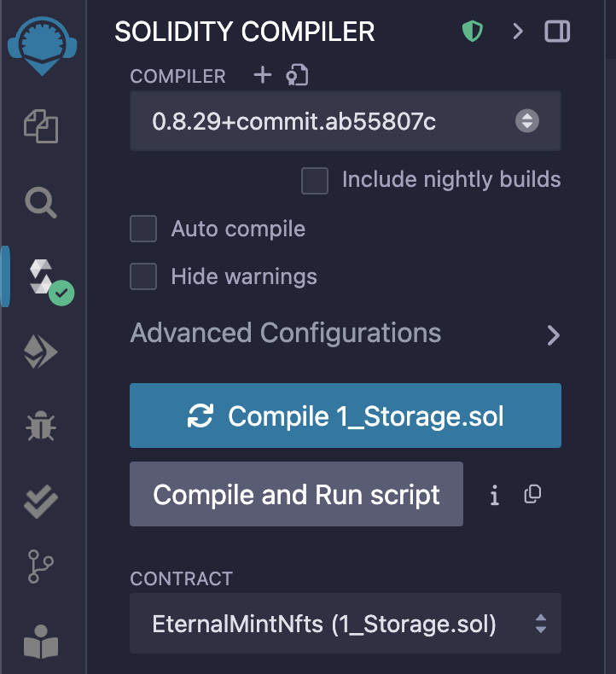The image size is (616, 674).
Task: Click the green shield verified icon
Action: tap(473, 32)
